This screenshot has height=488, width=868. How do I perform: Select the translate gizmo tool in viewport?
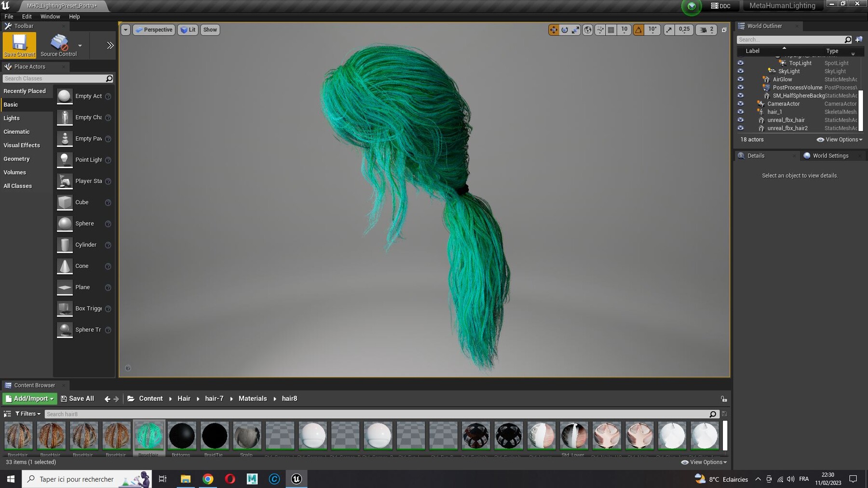click(x=554, y=30)
